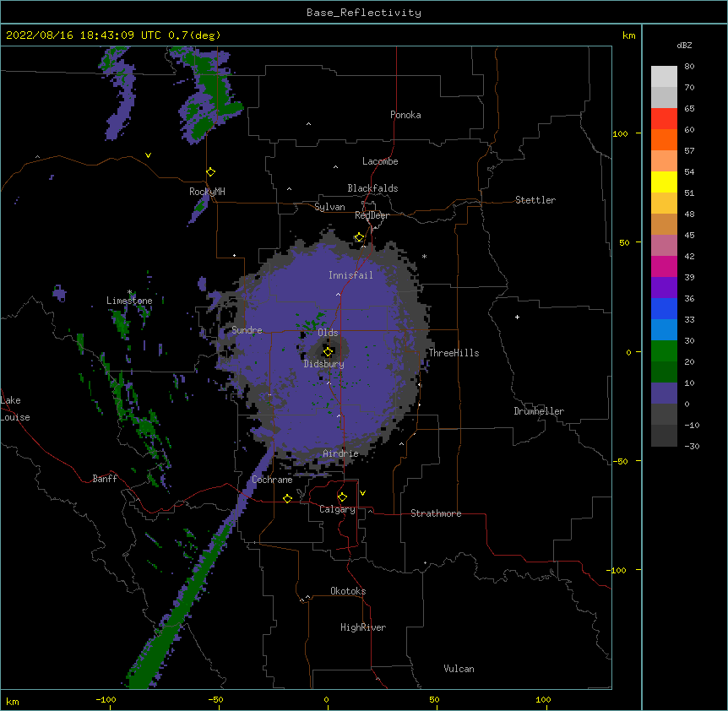Screen dimensions: 728x711
Task: Pick the dark orange 57-60 dBZ swatch
Action: (664, 139)
